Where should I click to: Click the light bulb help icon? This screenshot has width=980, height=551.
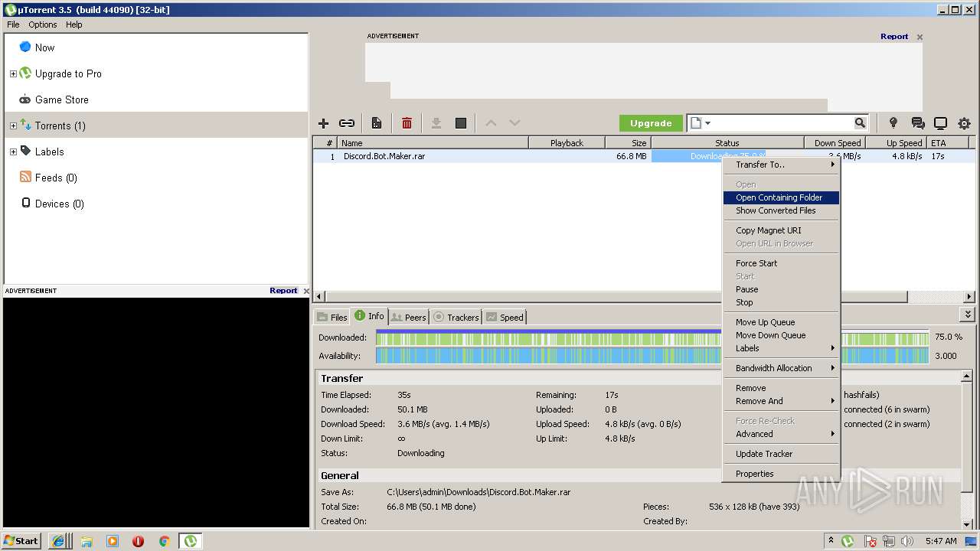pyautogui.click(x=893, y=123)
